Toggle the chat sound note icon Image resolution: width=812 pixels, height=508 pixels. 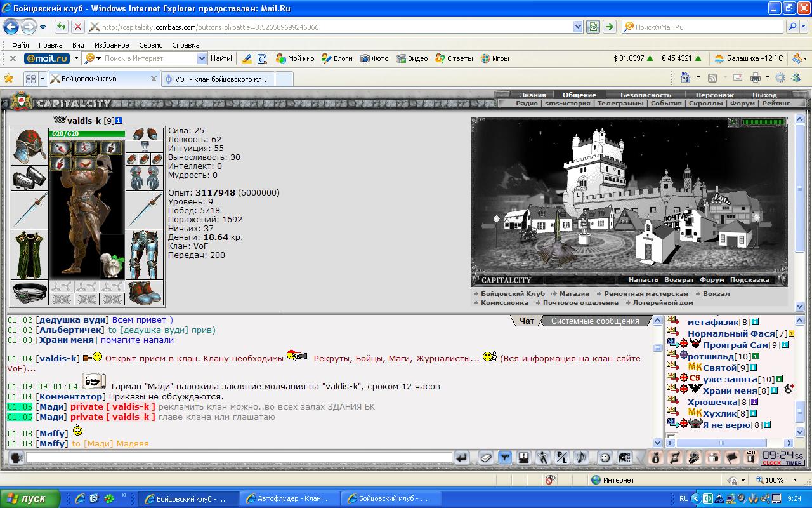580,457
